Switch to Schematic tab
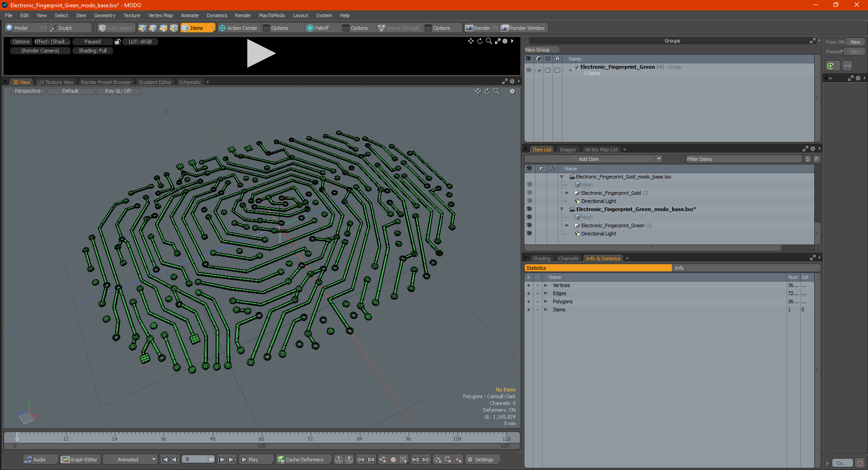This screenshot has width=868, height=470. click(x=190, y=82)
